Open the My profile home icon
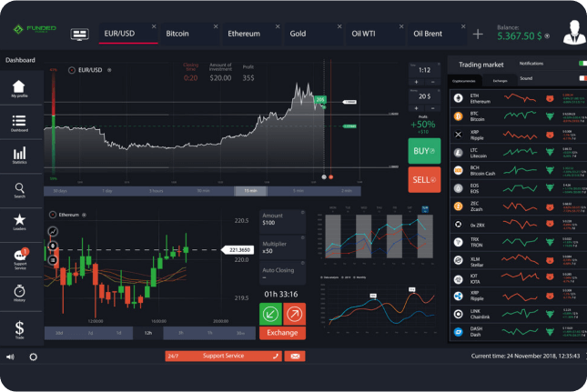The width and height of the screenshot is (587, 392). tap(19, 86)
